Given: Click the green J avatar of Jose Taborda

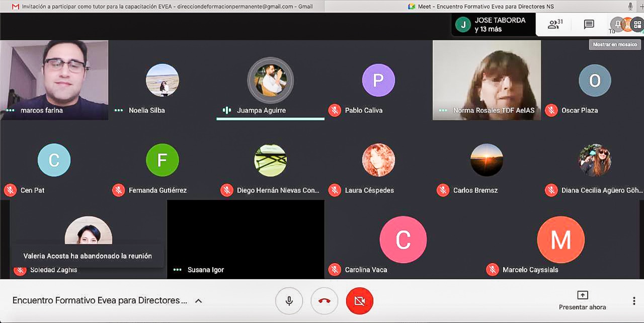Looking at the screenshot, I should (463, 24).
